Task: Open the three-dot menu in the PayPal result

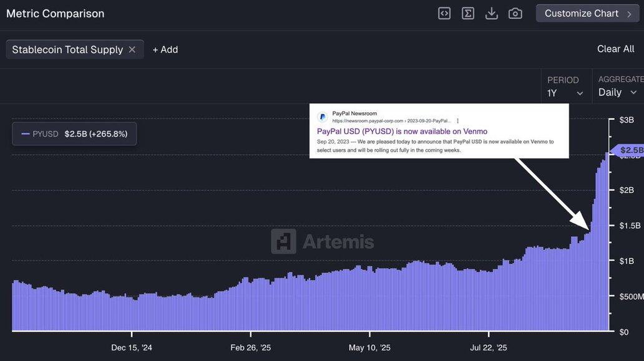Action: pyautogui.click(x=457, y=120)
